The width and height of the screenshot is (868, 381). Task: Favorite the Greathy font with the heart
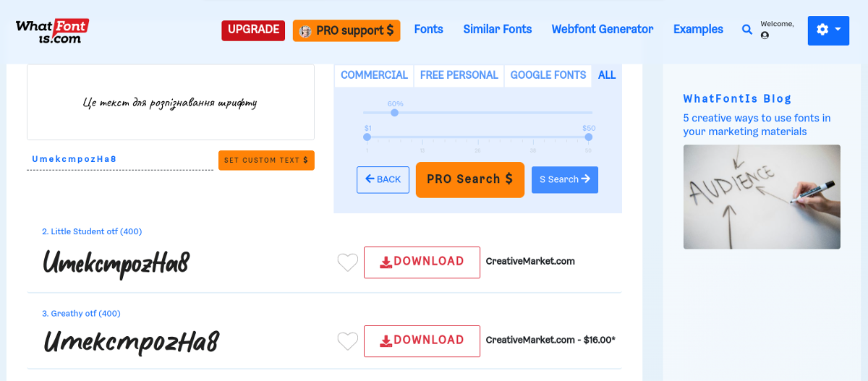click(x=348, y=341)
